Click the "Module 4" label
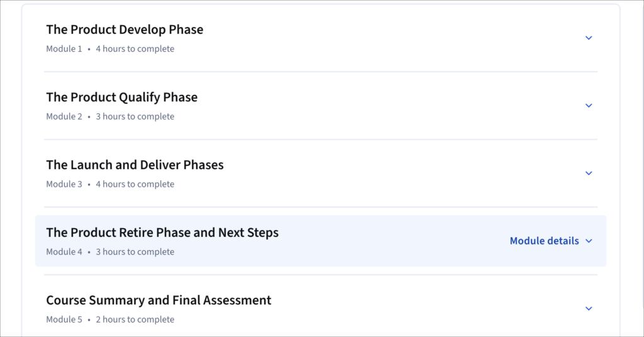This screenshot has width=644, height=337. 64,252
